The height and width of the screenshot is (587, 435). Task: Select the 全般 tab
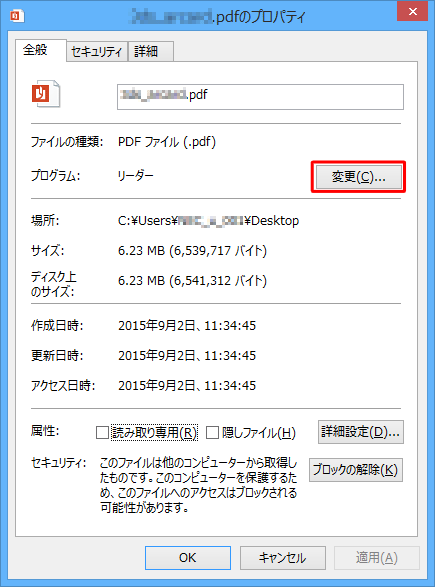(40, 51)
